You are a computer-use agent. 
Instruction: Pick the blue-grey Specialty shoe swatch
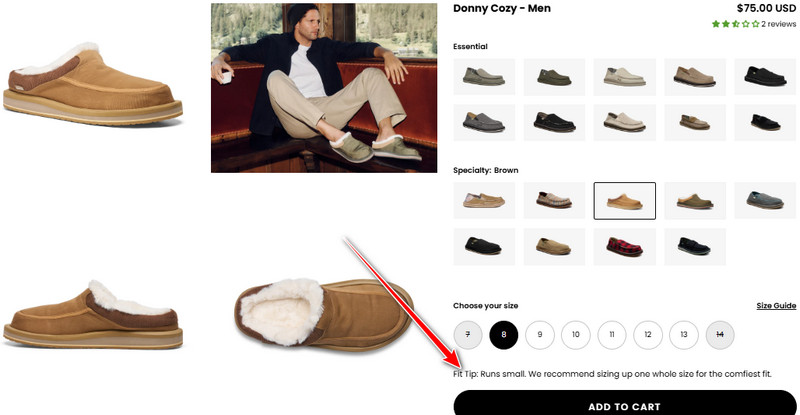765,201
